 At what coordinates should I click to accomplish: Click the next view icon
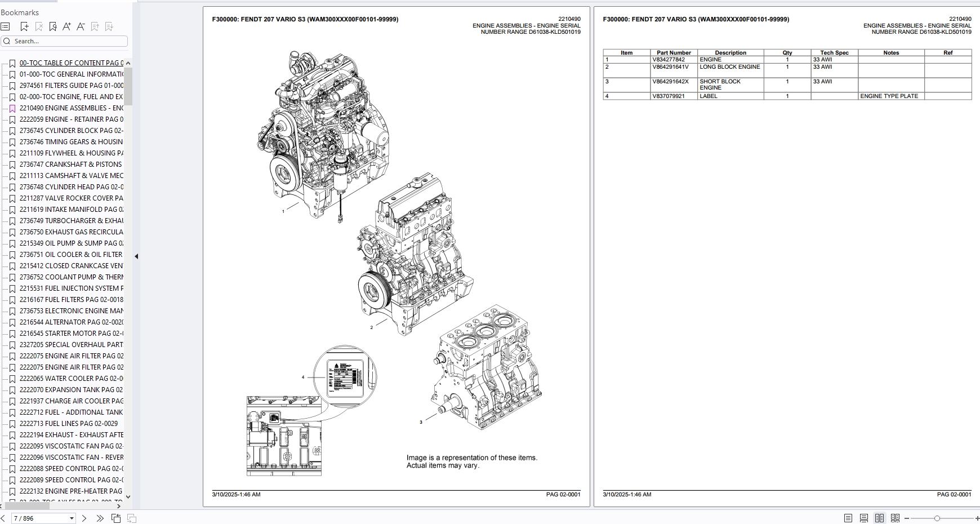pyautogui.click(x=131, y=518)
